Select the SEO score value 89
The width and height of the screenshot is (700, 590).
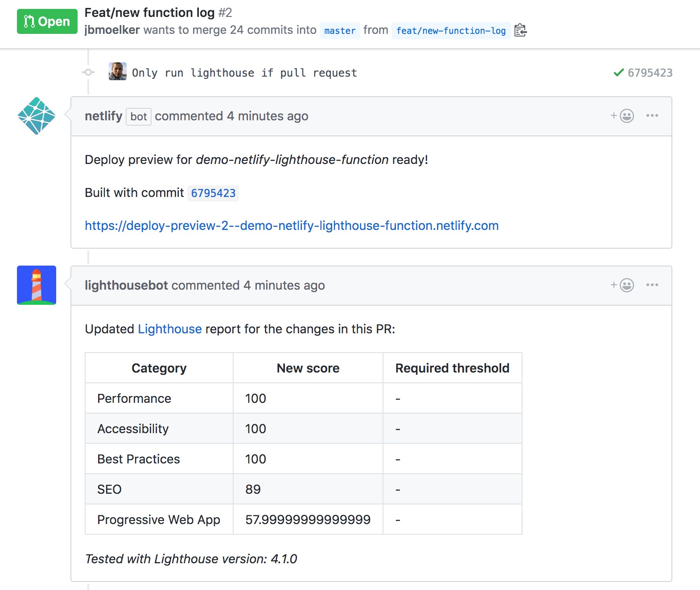click(253, 489)
